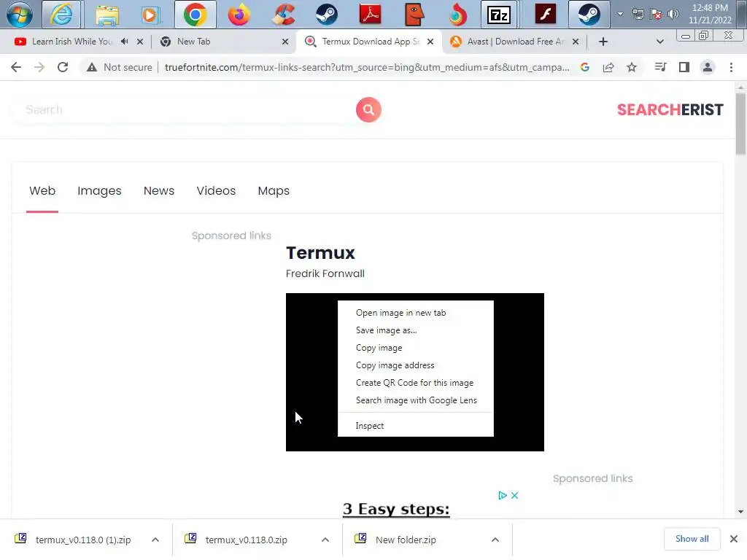Screen dimensions: 747x560
Task: Go back to previous page
Action: (16, 67)
